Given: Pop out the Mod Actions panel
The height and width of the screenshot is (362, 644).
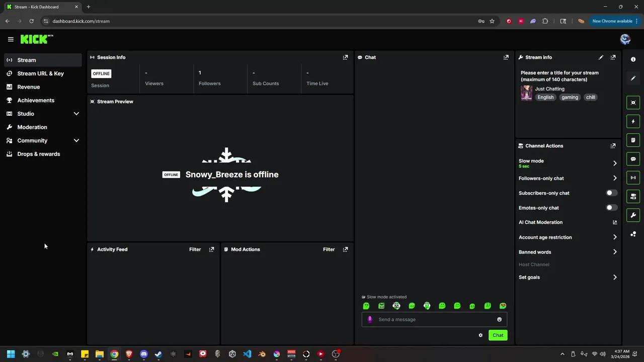Looking at the screenshot, I should point(345,249).
